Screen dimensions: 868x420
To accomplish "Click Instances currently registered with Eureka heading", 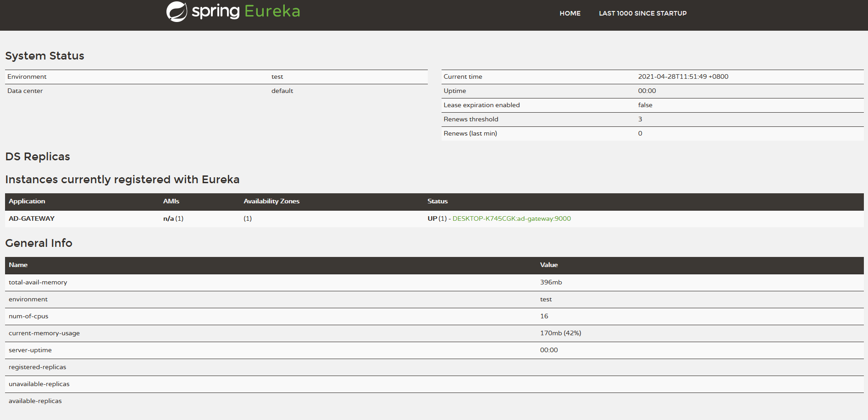I will [x=122, y=180].
